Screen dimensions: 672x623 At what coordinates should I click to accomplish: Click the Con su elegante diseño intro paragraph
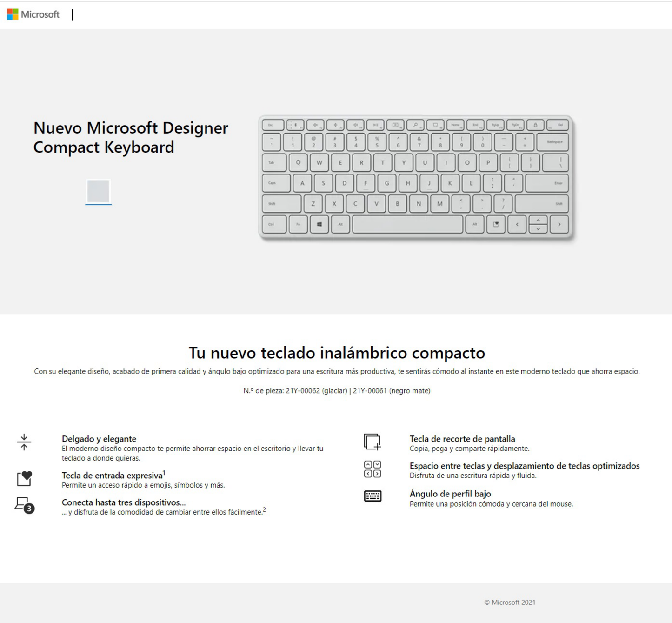point(337,371)
